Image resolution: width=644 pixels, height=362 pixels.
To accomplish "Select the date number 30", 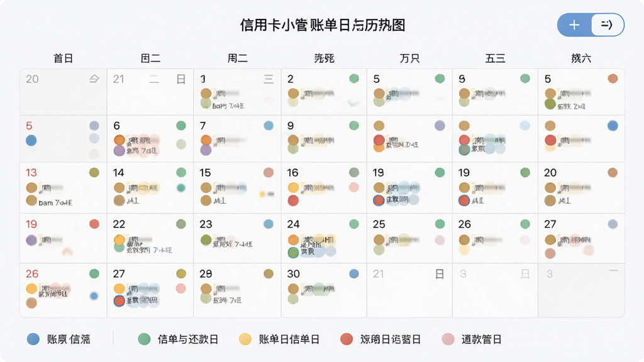I will (293, 274).
